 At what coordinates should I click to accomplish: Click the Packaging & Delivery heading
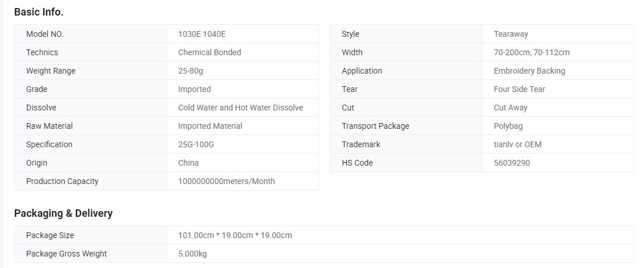(x=63, y=213)
